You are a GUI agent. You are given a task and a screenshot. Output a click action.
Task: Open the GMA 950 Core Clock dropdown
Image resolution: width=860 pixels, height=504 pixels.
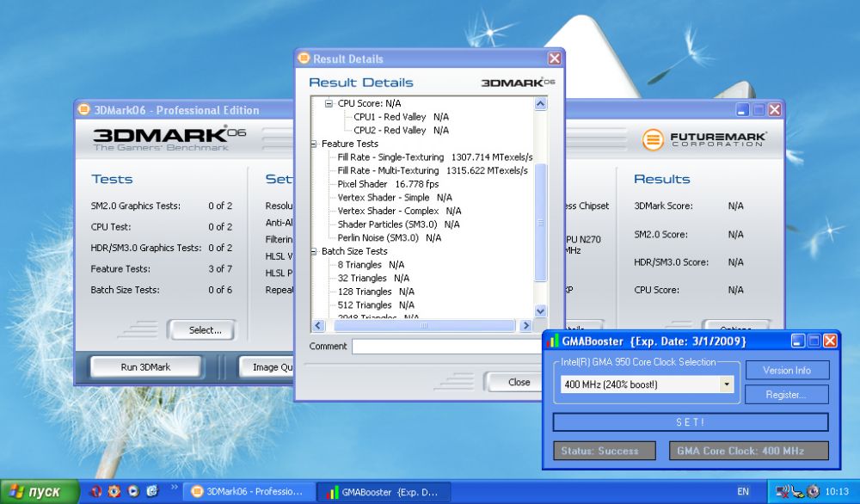click(x=727, y=384)
